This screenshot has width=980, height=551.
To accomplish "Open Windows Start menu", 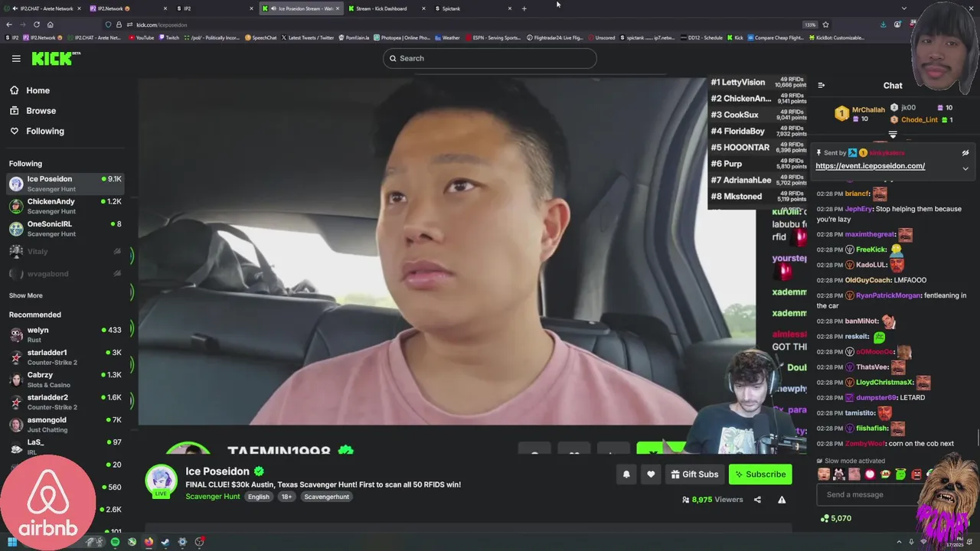I will [x=12, y=542].
